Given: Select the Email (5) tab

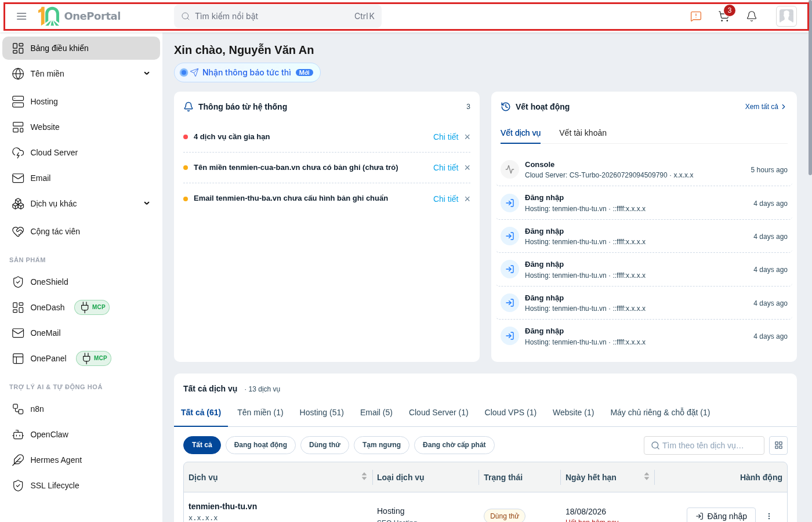Looking at the screenshot, I should pyautogui.click(x=376, y=412).
